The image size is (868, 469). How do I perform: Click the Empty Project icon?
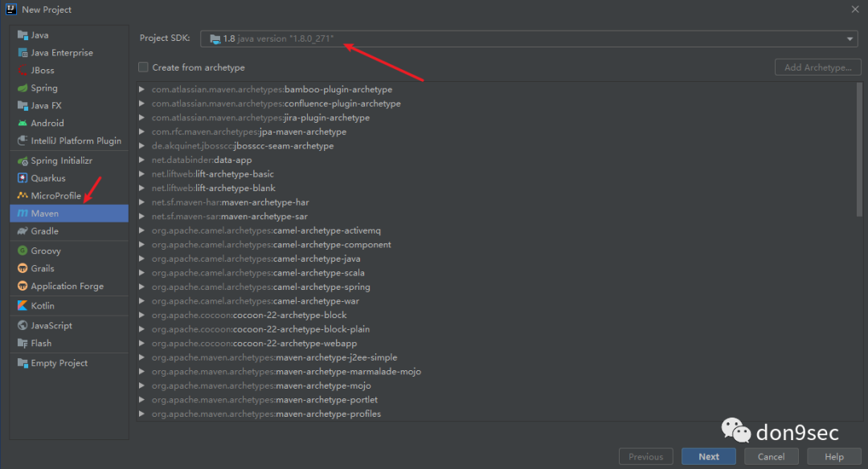(x=23, y=363)
